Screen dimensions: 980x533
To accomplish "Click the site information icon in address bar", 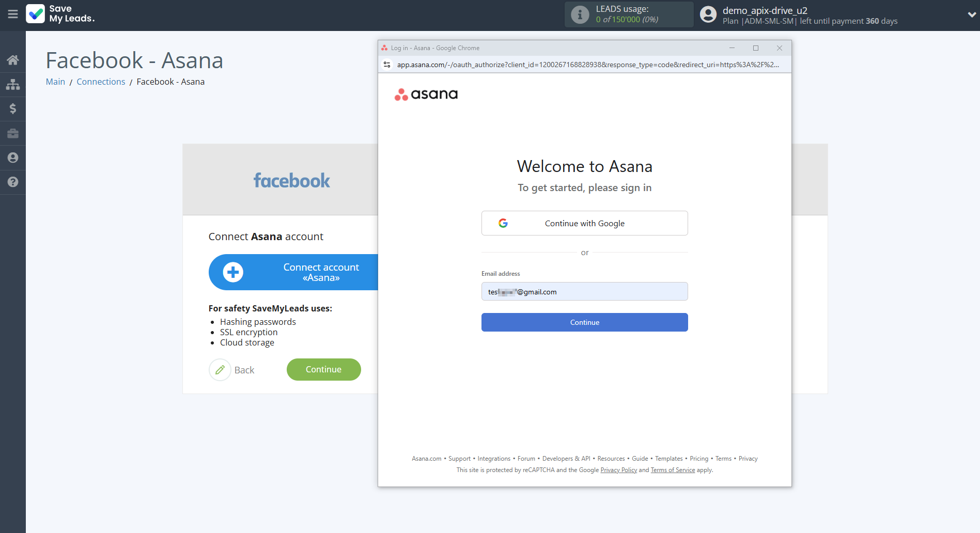I will point(387,65).
